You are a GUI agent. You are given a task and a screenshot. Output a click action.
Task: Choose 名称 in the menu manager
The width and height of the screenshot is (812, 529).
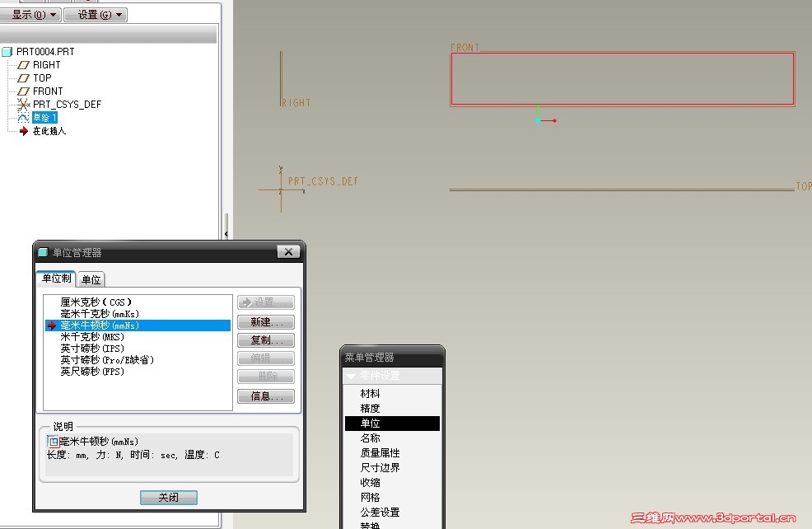[370, 438]
